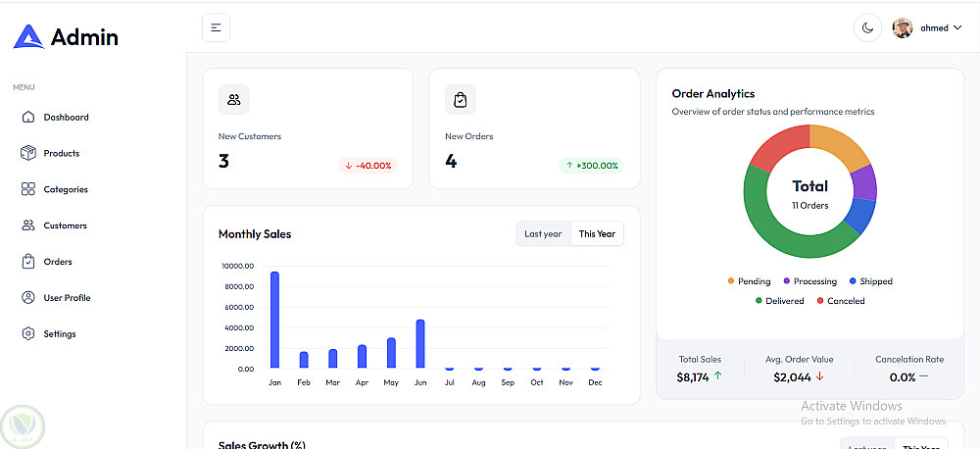Click the Admin logo link
The height and width of the screenshot is (449, 980).
coord(66,37)
